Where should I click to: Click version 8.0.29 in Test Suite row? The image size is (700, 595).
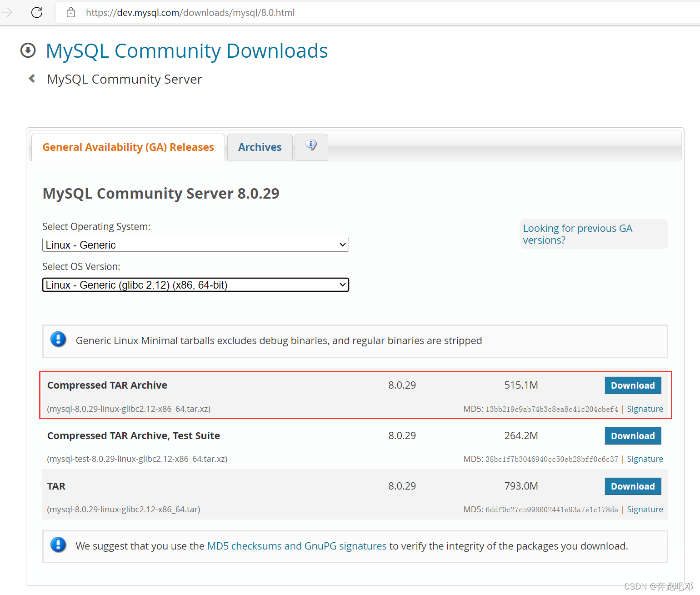pyautogui.click(x=402, y=435)
